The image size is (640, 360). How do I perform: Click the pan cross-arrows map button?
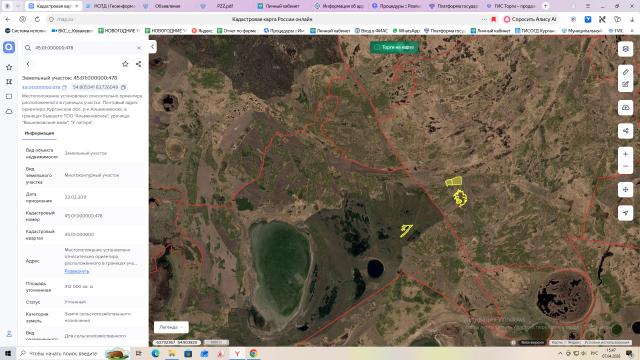625,190
